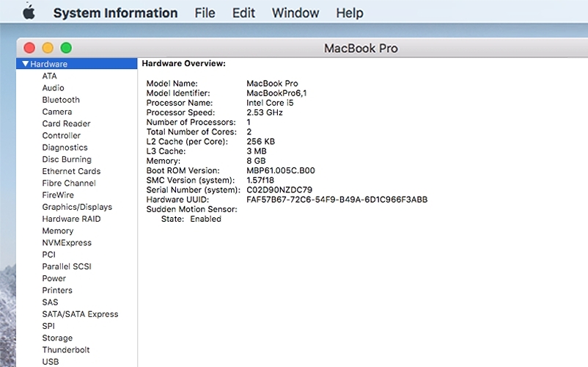This screenshot has width=588, height=367.
Task: Select Graphics/Displays in the sidebar
Action: (77, 207)
